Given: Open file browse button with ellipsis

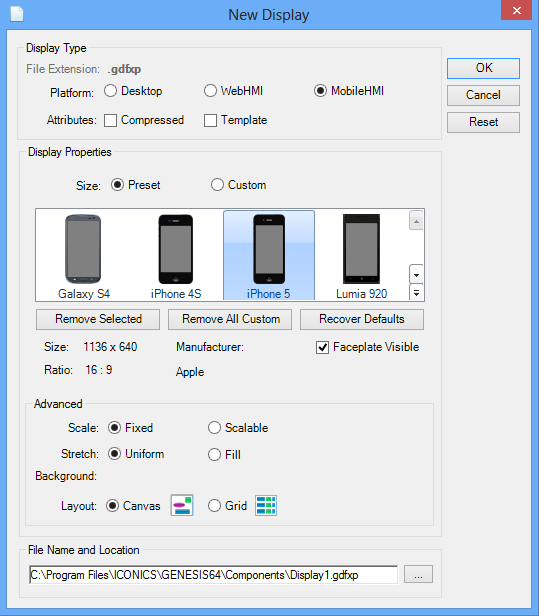Looking at the screenshot, I should 418,574.
